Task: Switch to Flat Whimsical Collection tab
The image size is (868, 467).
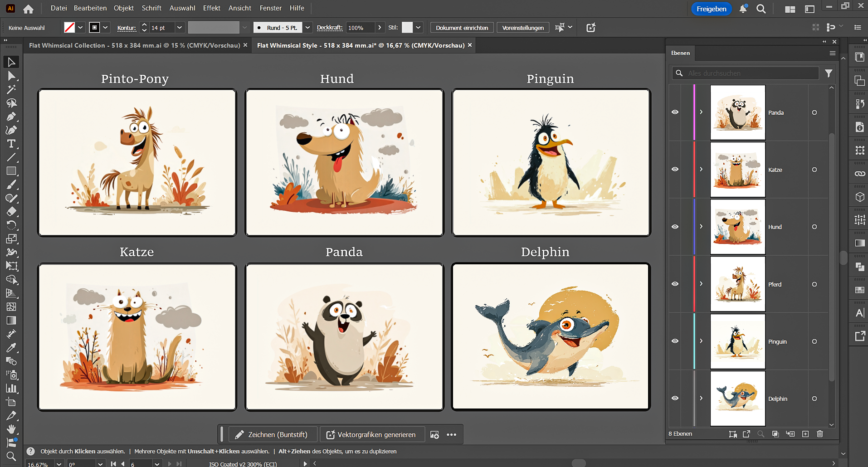Action: coord(134,45)
